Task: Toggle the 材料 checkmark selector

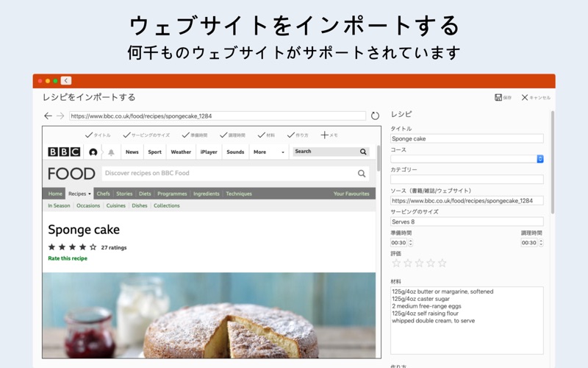Action: (266, 135)
